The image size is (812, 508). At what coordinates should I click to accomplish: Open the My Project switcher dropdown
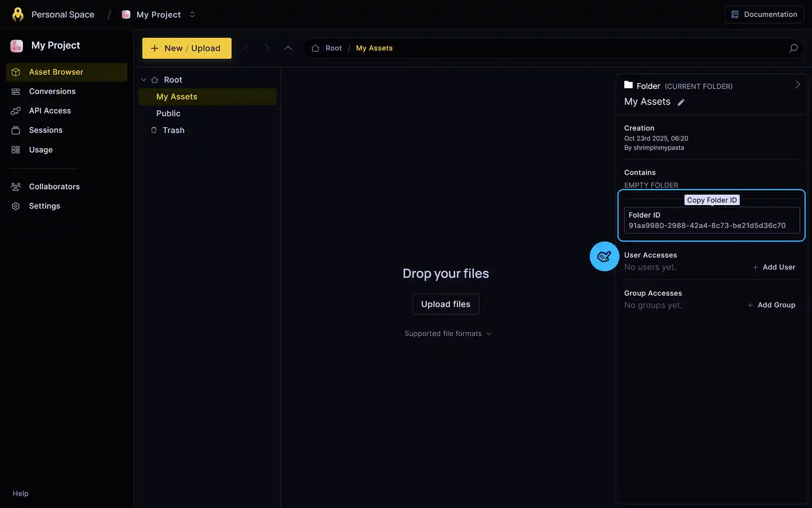[192, 15]
